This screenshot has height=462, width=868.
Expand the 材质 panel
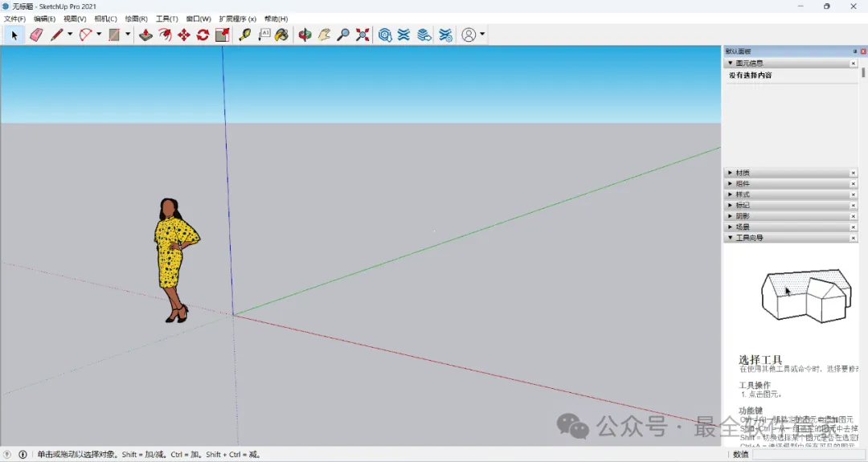[x=730, y=173]
